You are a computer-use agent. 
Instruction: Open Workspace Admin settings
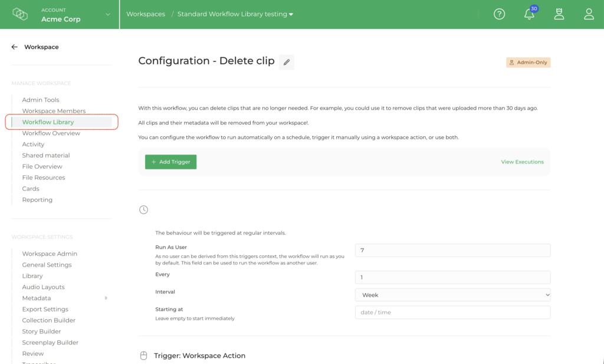pyautogui.click(x=50, y=254)
